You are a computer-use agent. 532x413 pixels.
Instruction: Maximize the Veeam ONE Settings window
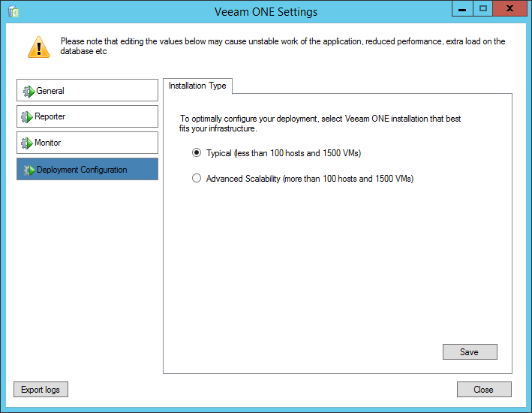(x=483, y=8)
